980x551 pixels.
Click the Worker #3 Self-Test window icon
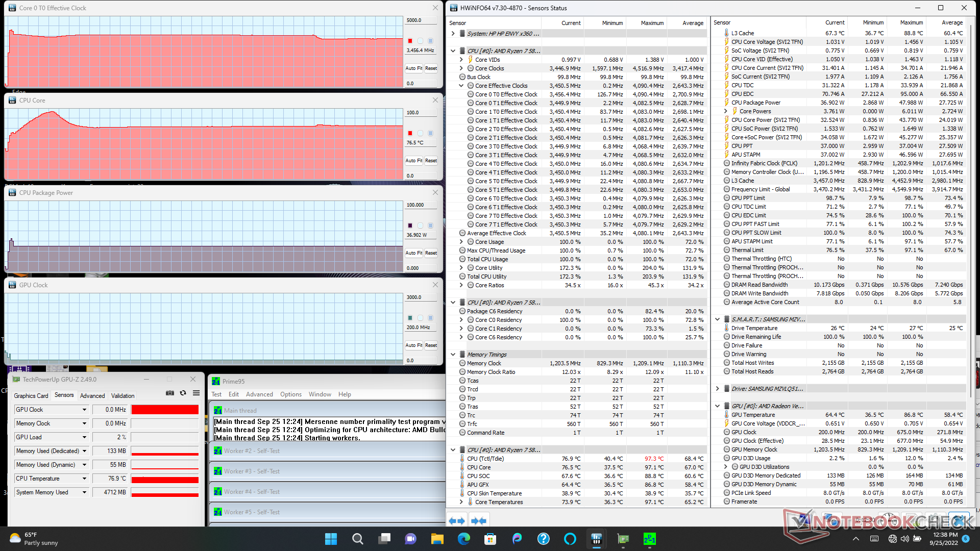218,471
